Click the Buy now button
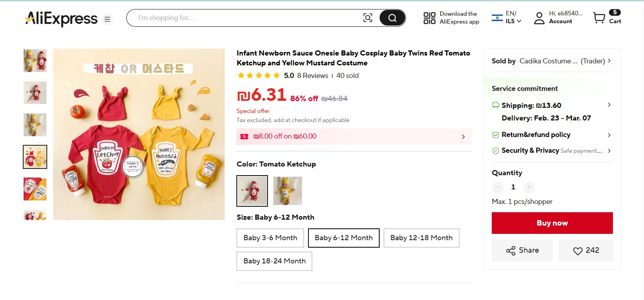 point(552,223)
